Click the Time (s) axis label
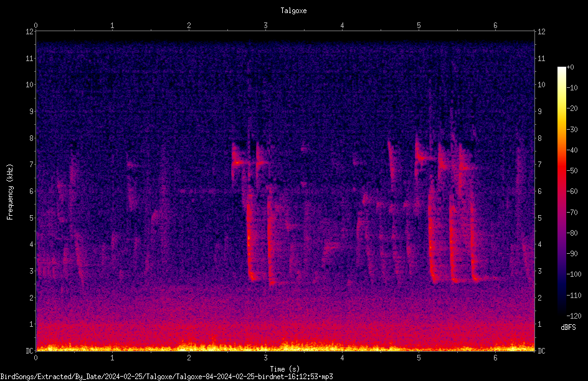This screenshot has width=588, height=381. [x=285, y=369]
